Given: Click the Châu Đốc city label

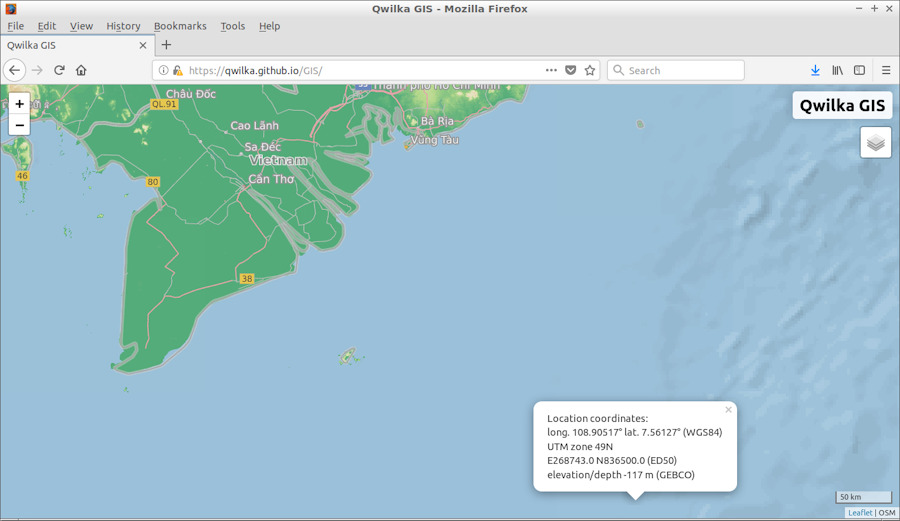Looking at the screenshot, I should point(191,94).
